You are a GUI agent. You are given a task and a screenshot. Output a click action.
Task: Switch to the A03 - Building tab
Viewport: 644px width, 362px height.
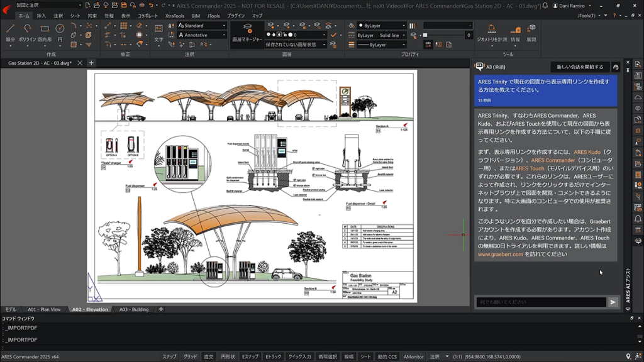[134, 309]
